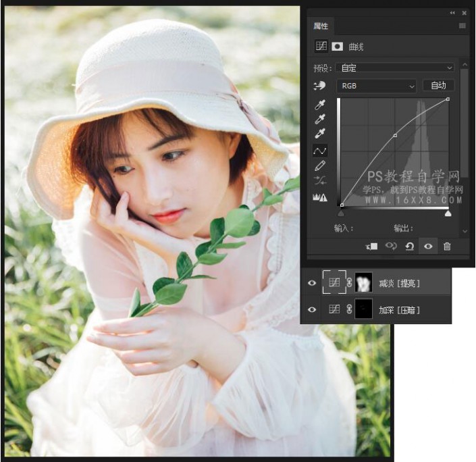Hide the 减淡 [提亮] layer
476x462 pixels.
coord(312,283)
